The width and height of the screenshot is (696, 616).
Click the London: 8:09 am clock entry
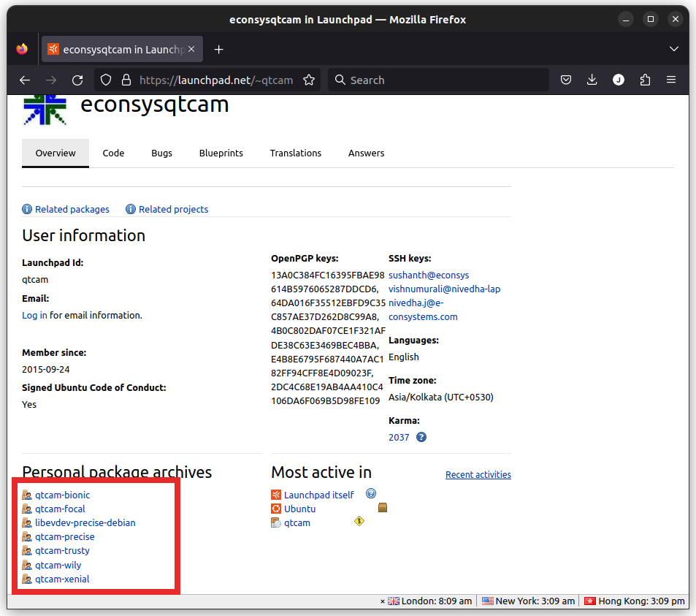[429, 601]
